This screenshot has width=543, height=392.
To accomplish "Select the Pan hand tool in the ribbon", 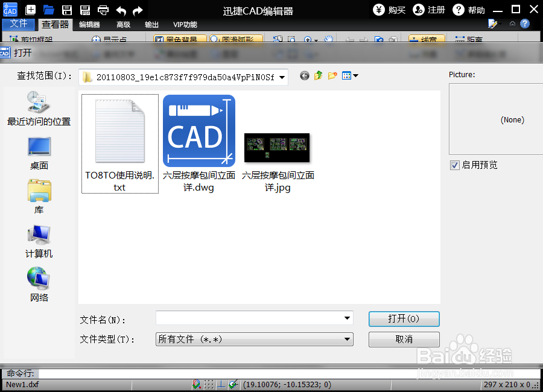I will [328, 38].
